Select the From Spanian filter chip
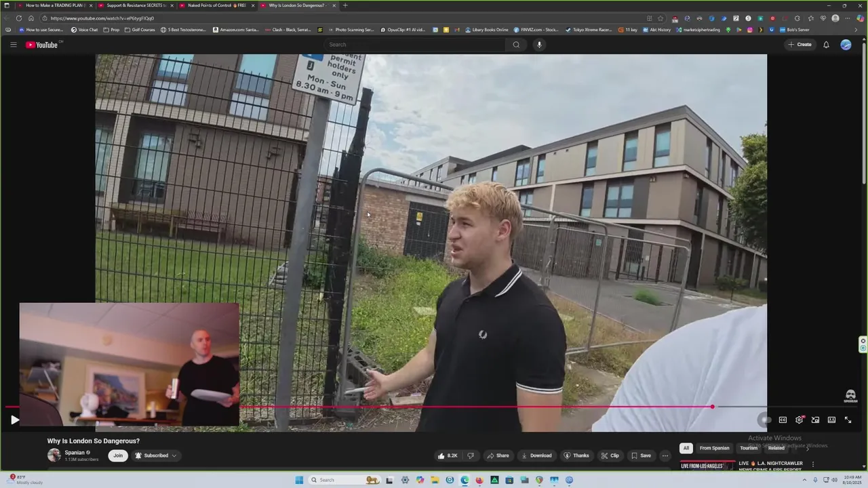This screenshot has height=488, width=868. [x=715, y=448]
